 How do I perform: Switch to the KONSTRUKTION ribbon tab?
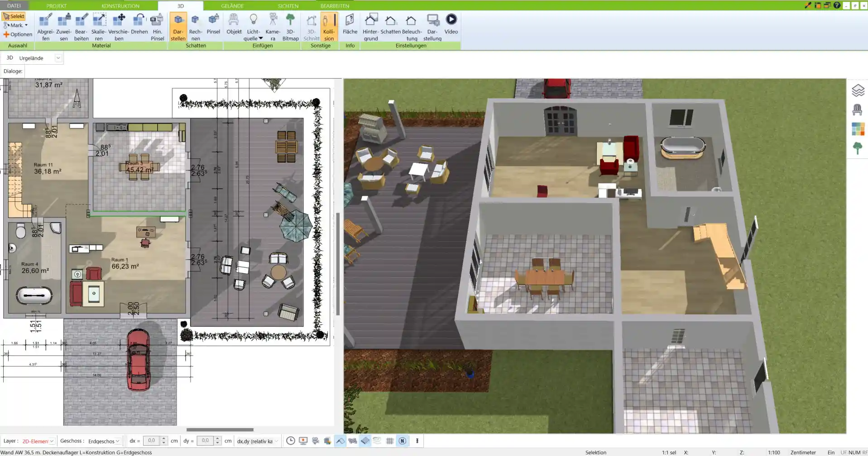click(120, 6)
